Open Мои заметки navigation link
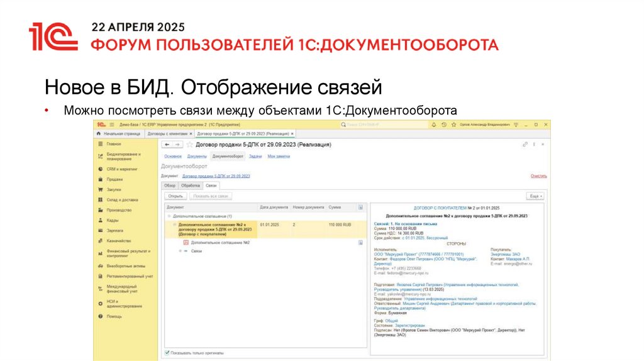The height and width of the screenshot is (361, 644). [279, 157]
